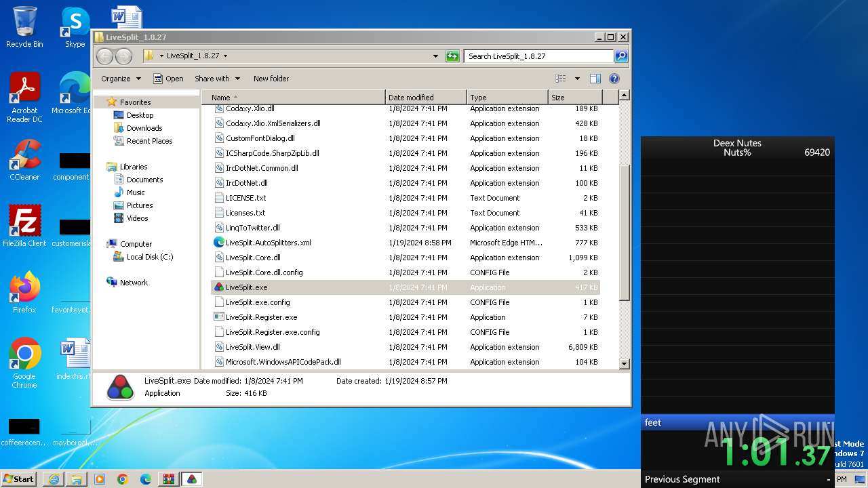Select Licenses.txt file
Viewport: 868px width, 488px height.
(x=406, y=213)
